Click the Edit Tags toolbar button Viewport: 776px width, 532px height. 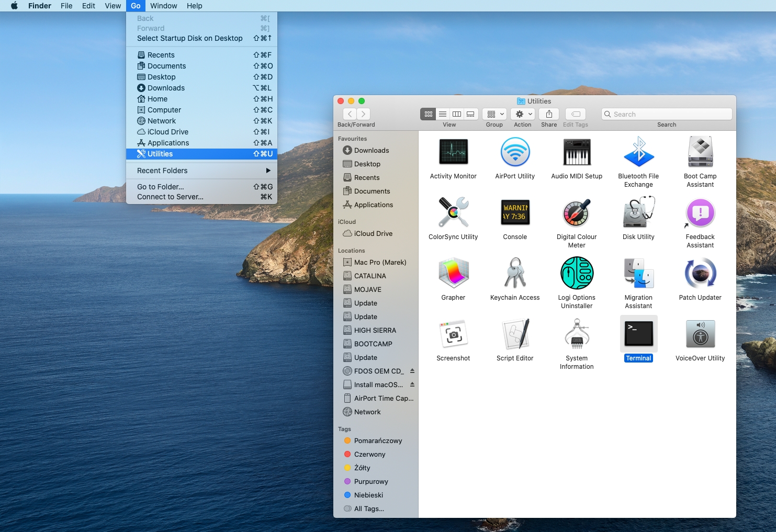pos(576,114)
